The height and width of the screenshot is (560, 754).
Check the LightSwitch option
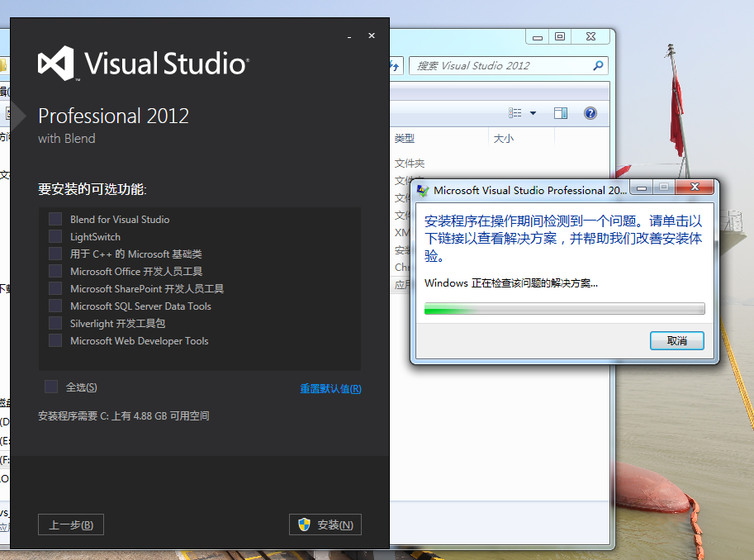(x=55, y=237)
